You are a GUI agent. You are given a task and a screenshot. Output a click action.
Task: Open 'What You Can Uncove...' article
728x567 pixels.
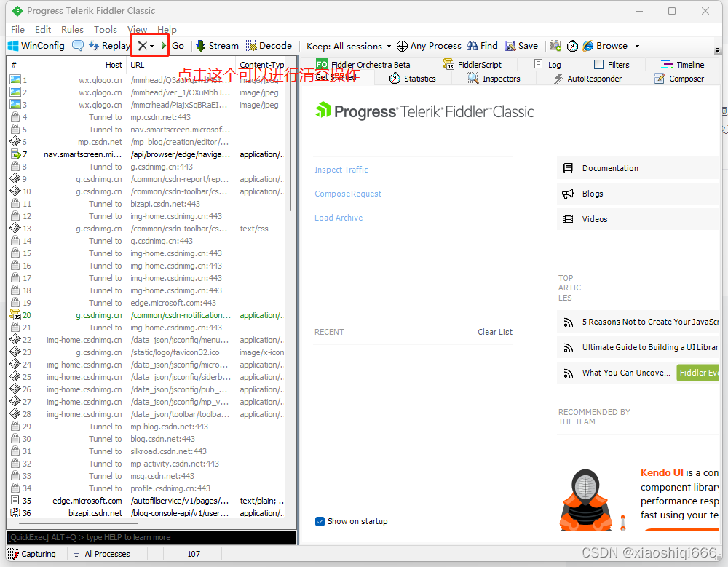coord(626,373)
